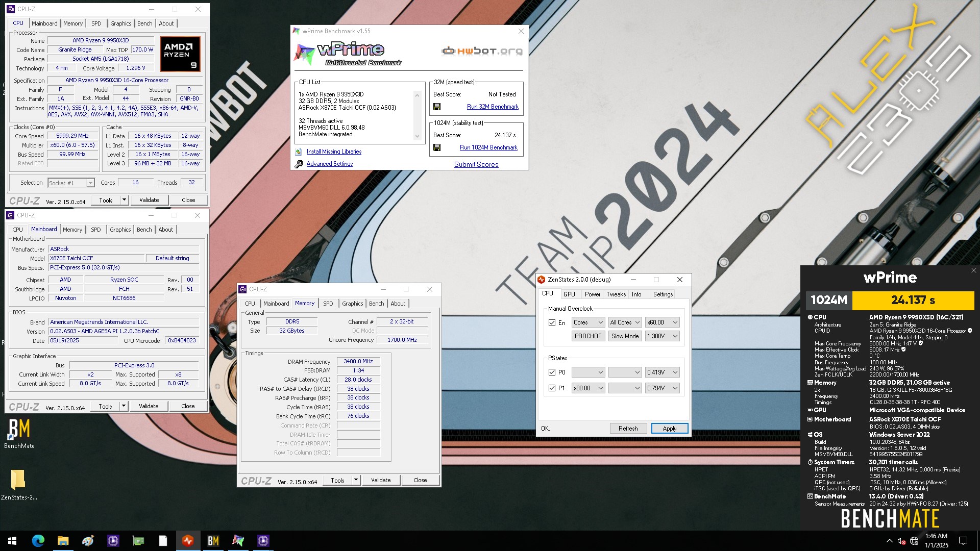Open the Bench tab in top CPU-Z window
The width and height of the screenshot is (980, 551).
[x=144, y=23]
